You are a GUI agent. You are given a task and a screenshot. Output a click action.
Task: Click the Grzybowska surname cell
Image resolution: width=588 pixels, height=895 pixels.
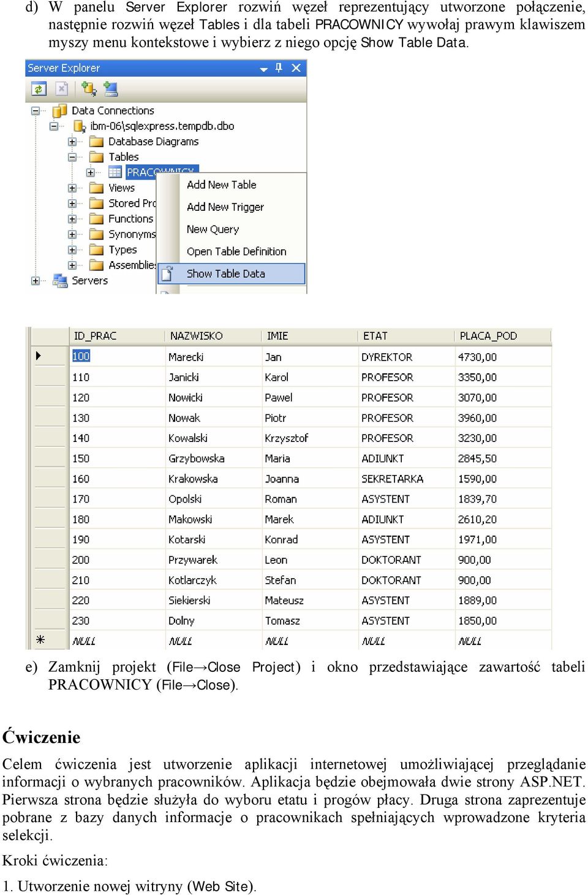[214, 459]
